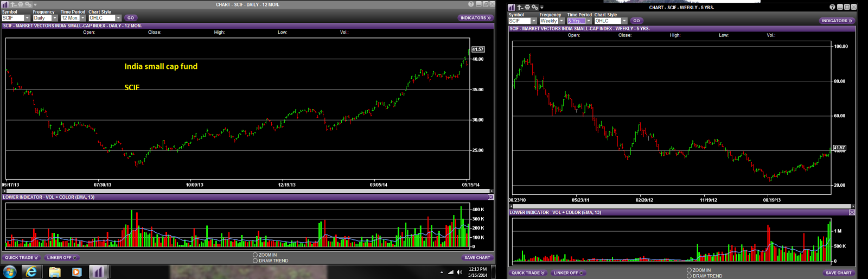The height and width of the screenshot is (279, 868).
Task: Open Frequency Daily dropdown
Action: pyautogui.click(x=55, y=18)
